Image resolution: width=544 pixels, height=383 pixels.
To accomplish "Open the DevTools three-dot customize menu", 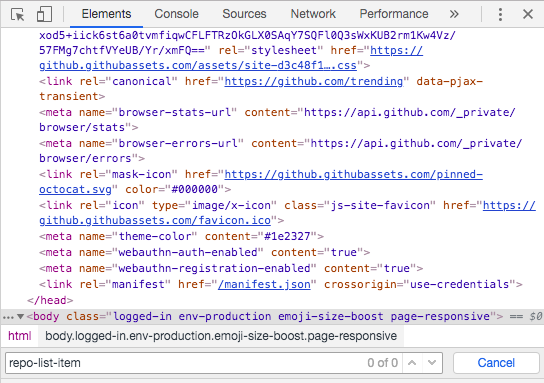I will pyautogui.click(x=500, y=14).
